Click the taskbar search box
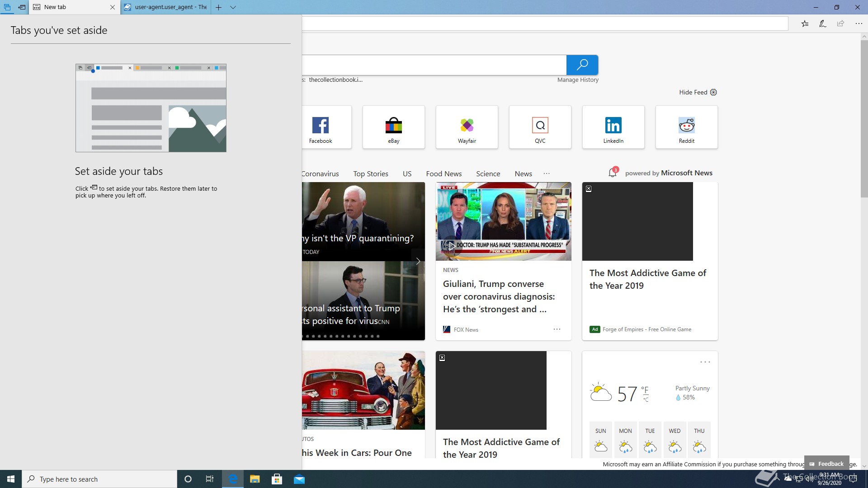 (99, 479)
